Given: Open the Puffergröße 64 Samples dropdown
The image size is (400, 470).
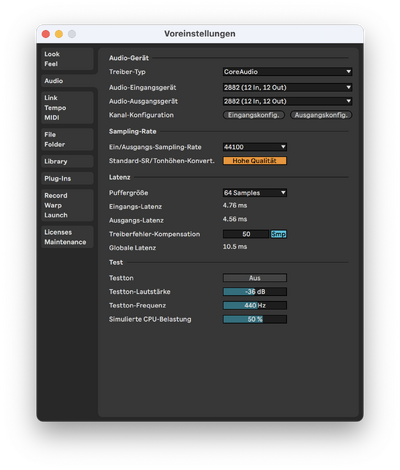Looking at the screenshot, I should click(x=255, y=193).
